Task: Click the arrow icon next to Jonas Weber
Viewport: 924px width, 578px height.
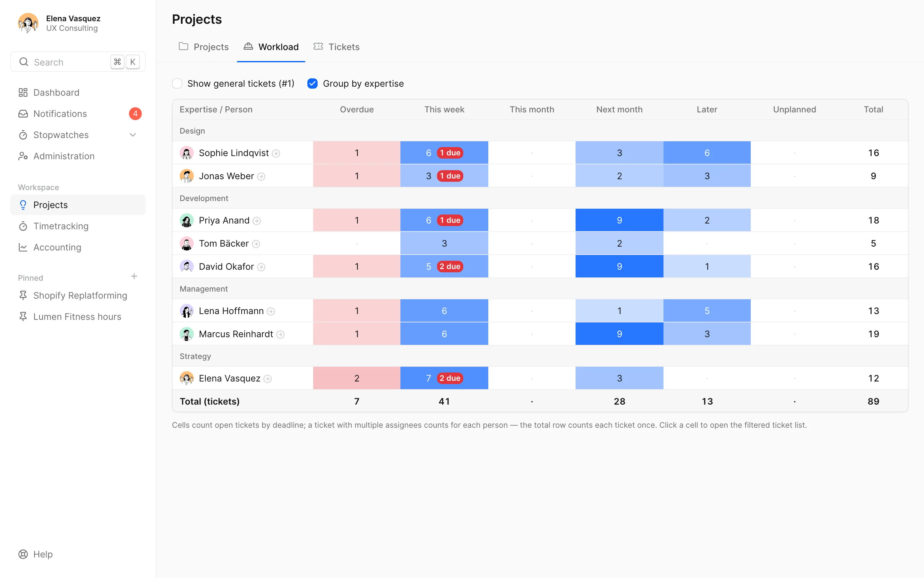Action: point(261,177)
